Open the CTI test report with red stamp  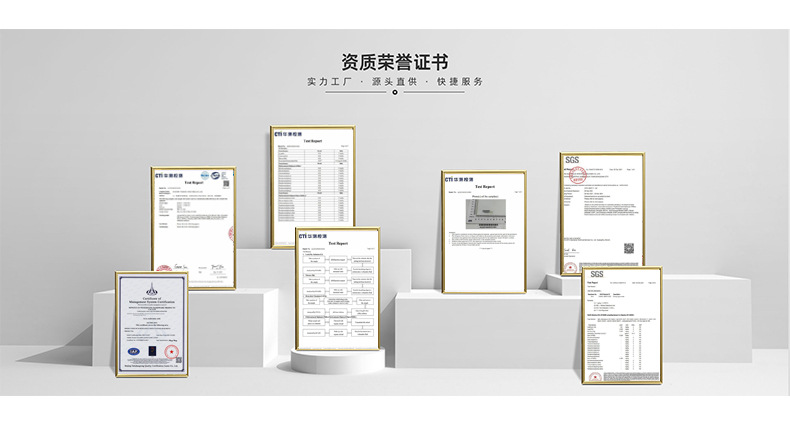[x=193, y=228]
